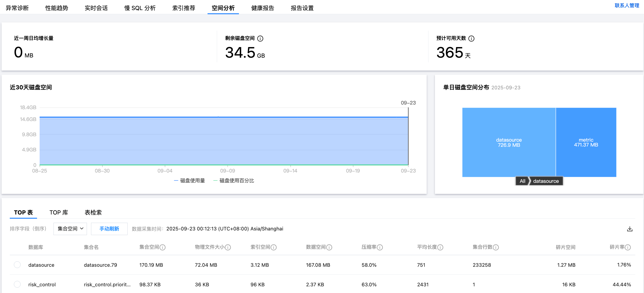Click All in treemap breadcrumb
This screenshot has width=644, height=293.
tap(522, 181)
